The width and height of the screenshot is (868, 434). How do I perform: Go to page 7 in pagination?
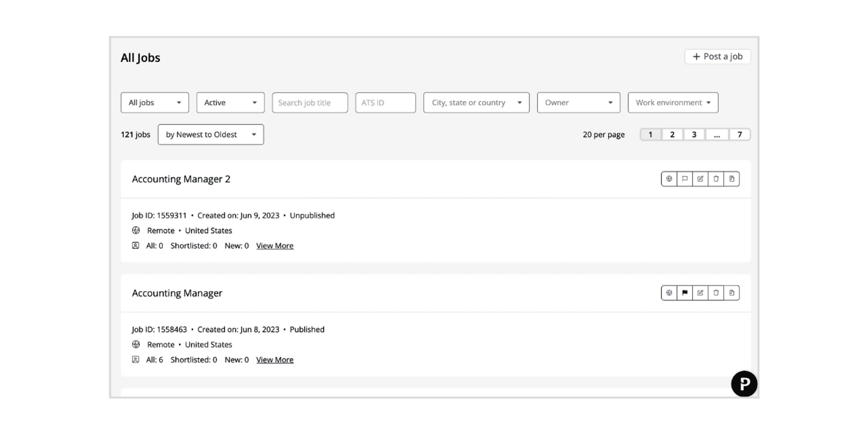[x=740, y=135]
